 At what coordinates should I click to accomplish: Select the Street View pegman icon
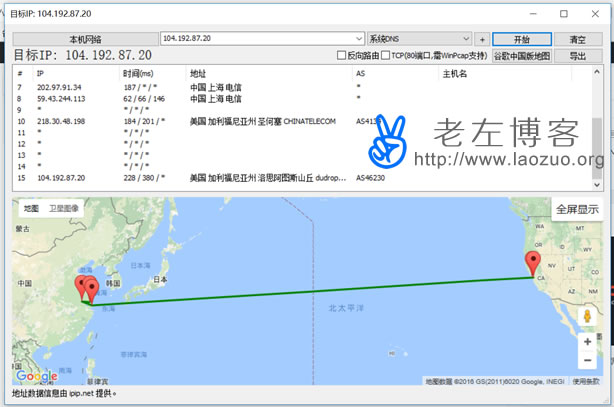(x=587, y=315)
